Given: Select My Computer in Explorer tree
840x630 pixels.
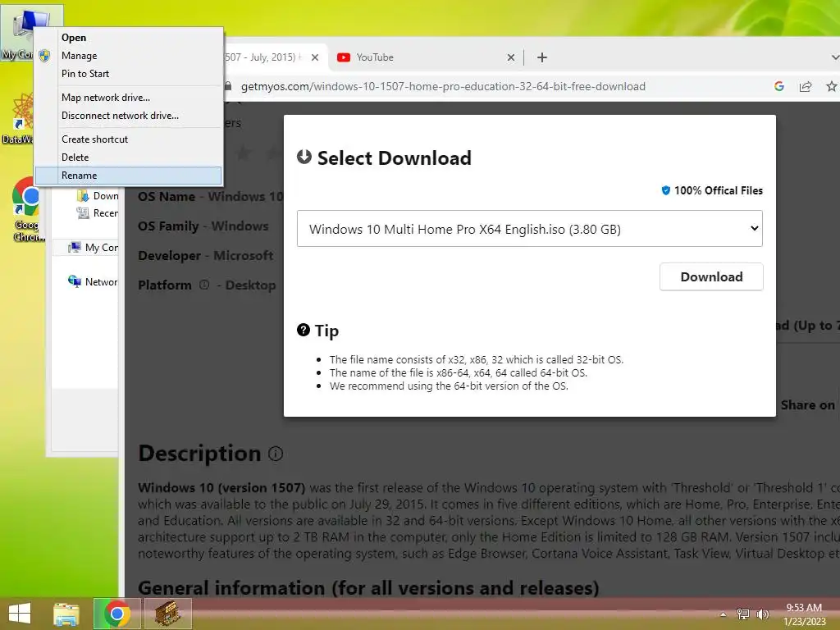Looking at the screenshot, I should (x=92, y=248).
